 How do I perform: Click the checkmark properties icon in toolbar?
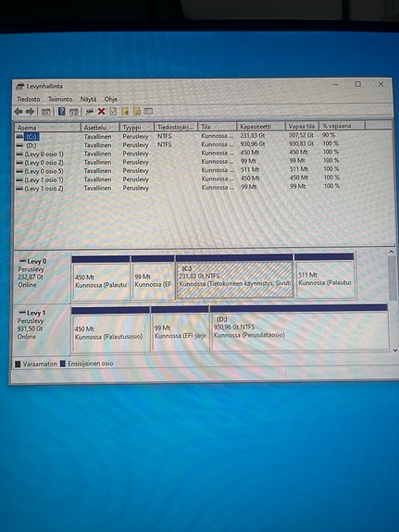coord(113,111)
